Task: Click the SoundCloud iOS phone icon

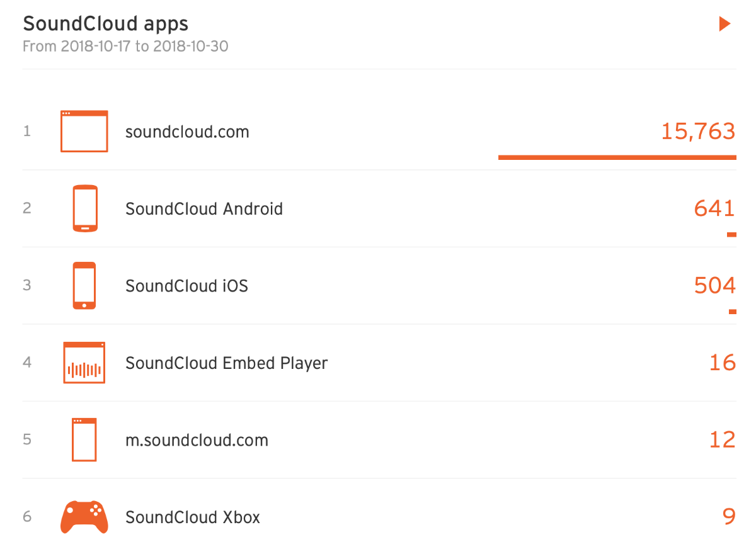Action: pyautogui.click(x=84, y=285)
